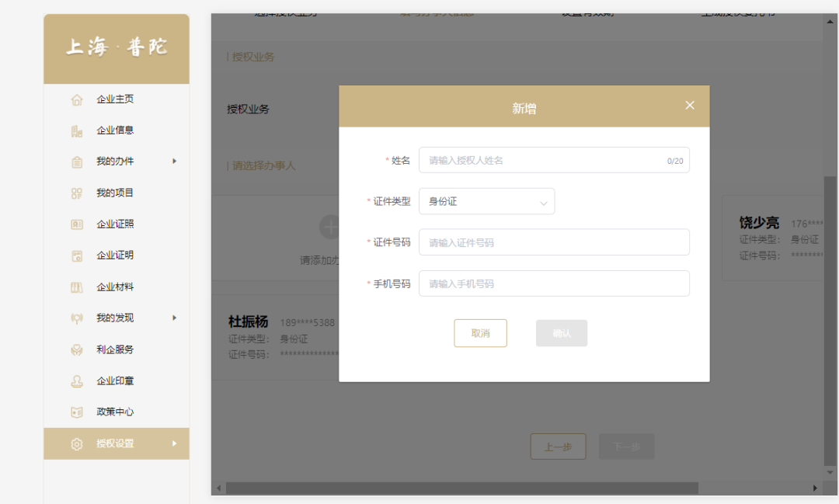Viewport: 839px width, 504px height.
Task: Click the 授权设置 gear icon
Action: coord(77,443)
